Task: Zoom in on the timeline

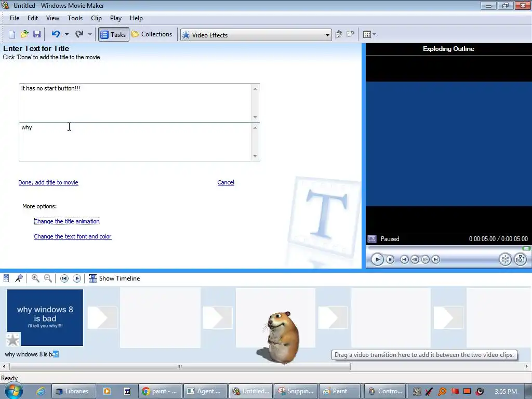Action: pyautogui.click(x=35, y=278)
